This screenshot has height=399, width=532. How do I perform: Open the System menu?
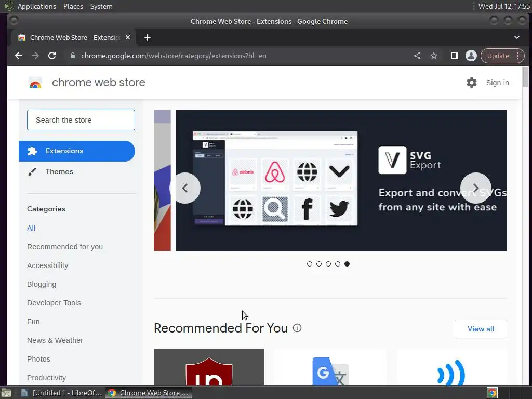coord(101,6)
